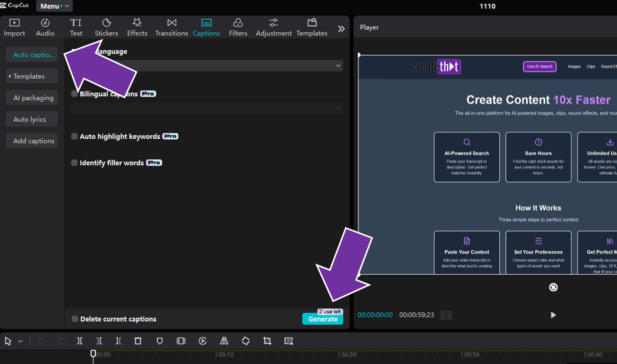The height and width of the screenshot is (364, 617).
Task: Click the Set Your Preferences card
Action: pyautogui.click(x=538, y=252)
